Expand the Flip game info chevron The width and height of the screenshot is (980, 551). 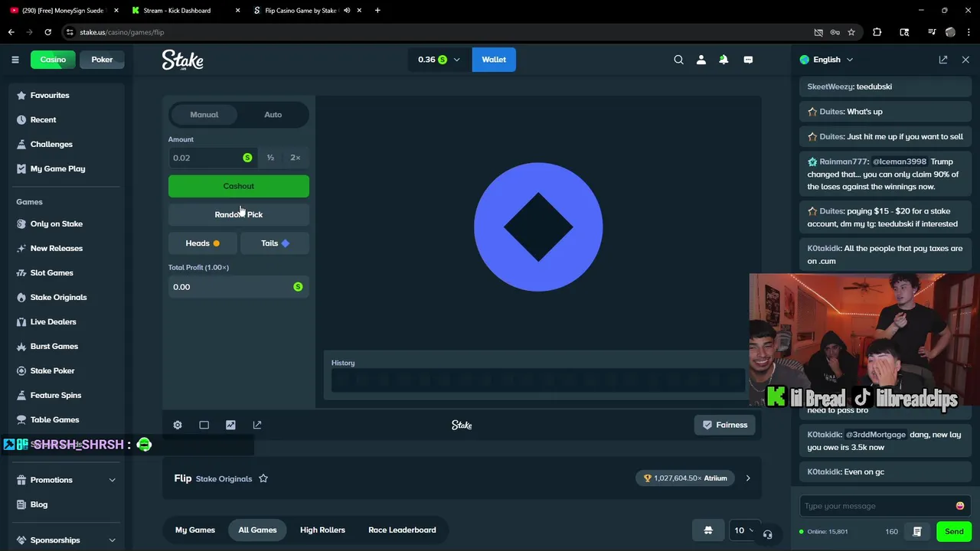coord(748,478)
